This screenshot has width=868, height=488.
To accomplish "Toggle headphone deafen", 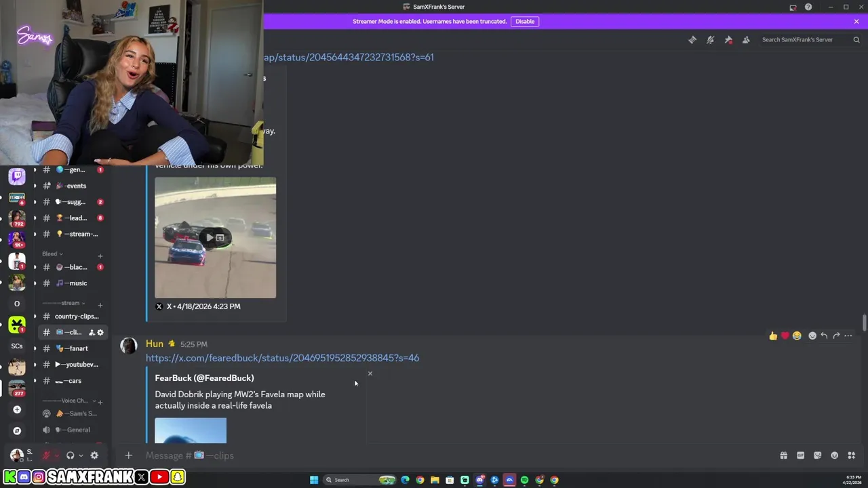I will [70, 455].
